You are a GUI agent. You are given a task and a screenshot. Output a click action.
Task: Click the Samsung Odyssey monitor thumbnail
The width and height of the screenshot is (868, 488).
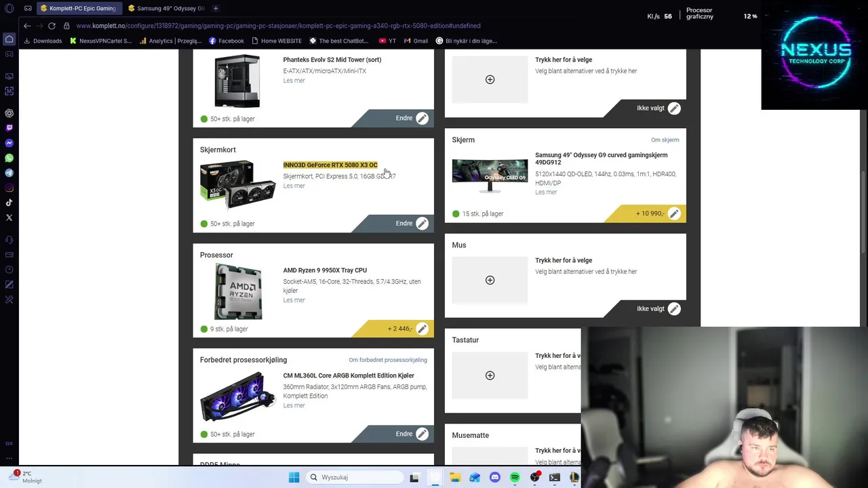click(490, 176)
